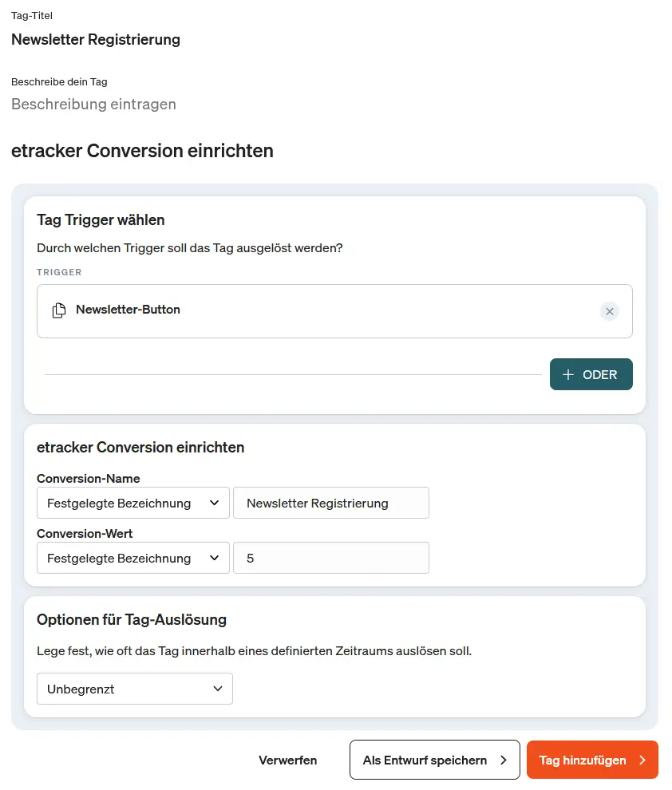672x790 pixels.
Task: Click the Tag-Titel showing Newsletter Registrierung
Action: tap(95, 39)
